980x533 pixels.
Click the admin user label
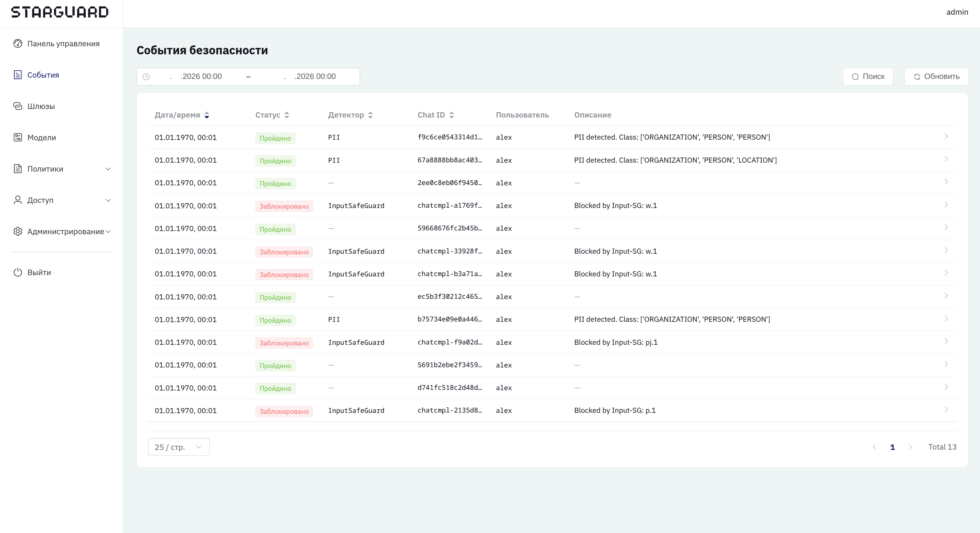tap(957, 12)
